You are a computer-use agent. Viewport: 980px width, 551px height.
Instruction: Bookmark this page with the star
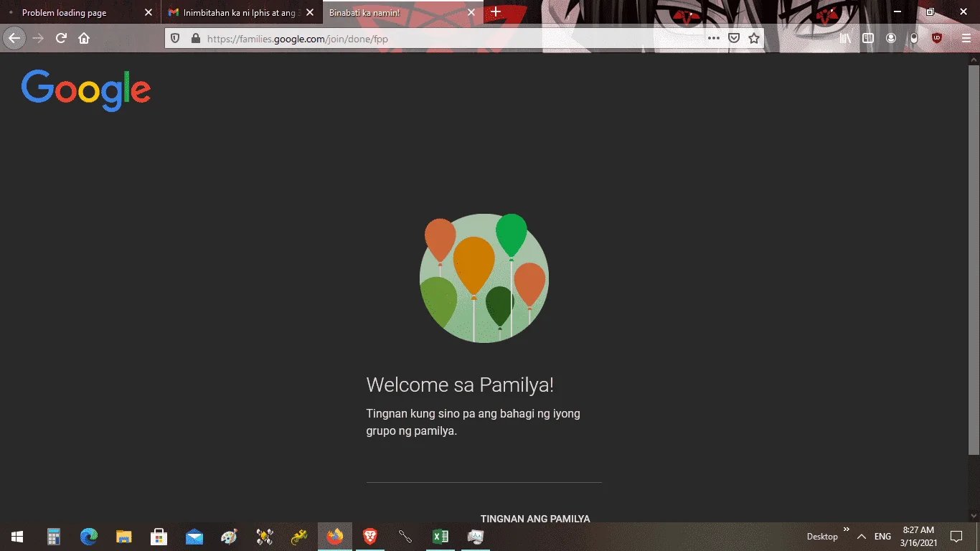pos(754,38)
